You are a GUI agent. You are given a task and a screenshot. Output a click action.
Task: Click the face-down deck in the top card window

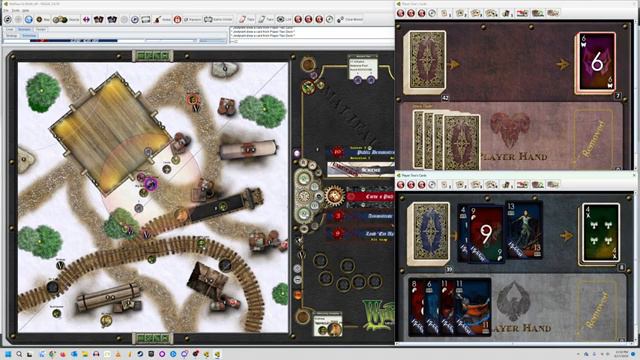coord(425,62)
